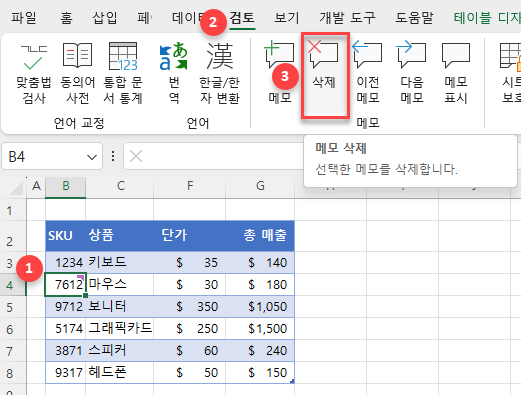Select cell with SKU 9317
The image size is (521, 395).
(x=66, y=373)
